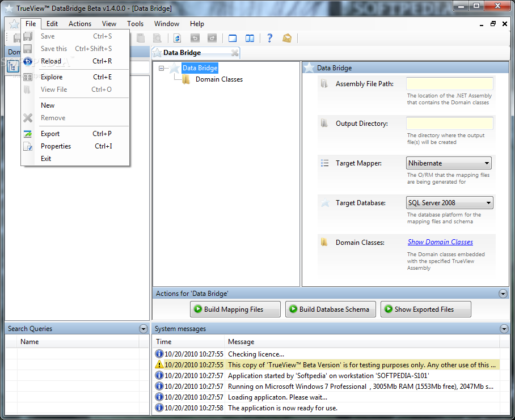Screen dimensions: 515x420
Task: Open the Tools menu
Action: click(136, 24)
